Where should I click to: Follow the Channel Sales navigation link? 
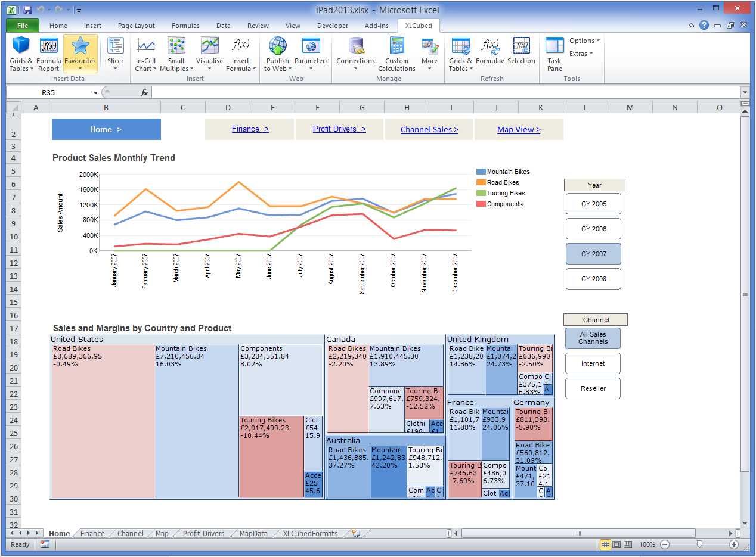(x=429, y=129)
